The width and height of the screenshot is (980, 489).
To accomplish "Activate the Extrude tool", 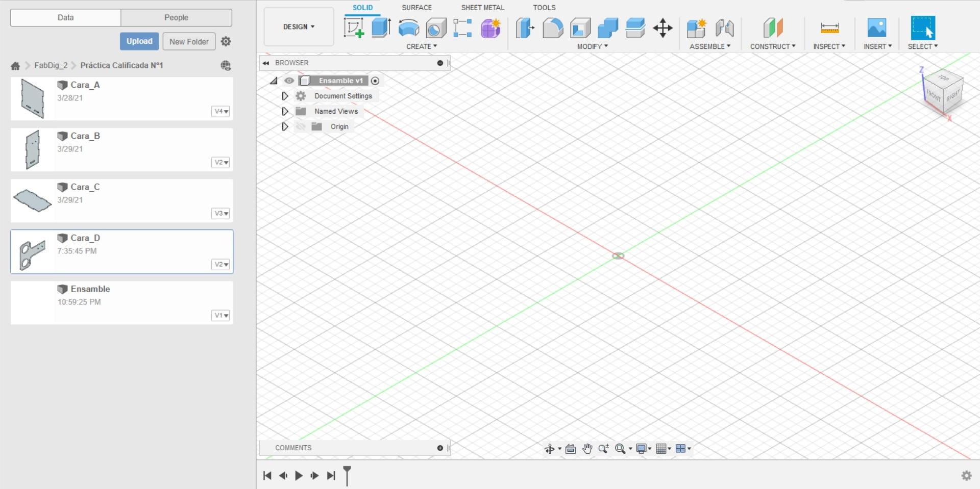I will coord(381,28).
